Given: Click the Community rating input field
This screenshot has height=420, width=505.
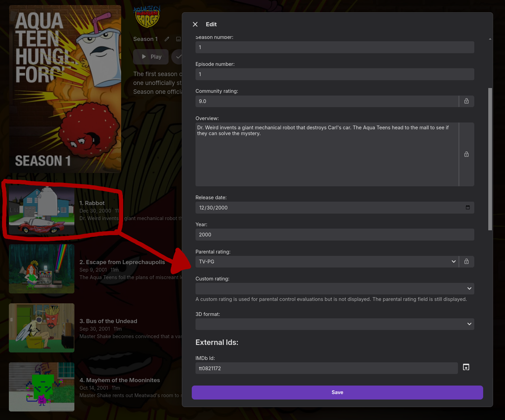Looking at the screenshot, I should (x=327, y=101).
